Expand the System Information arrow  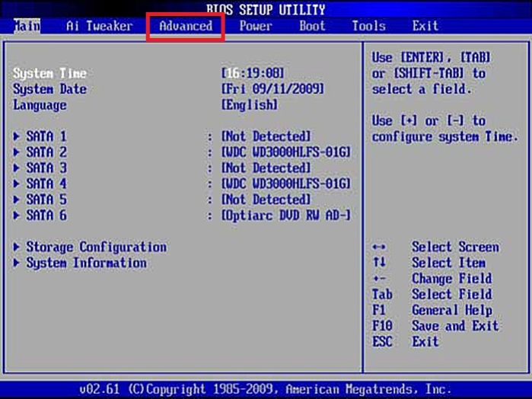coord(16,263)
